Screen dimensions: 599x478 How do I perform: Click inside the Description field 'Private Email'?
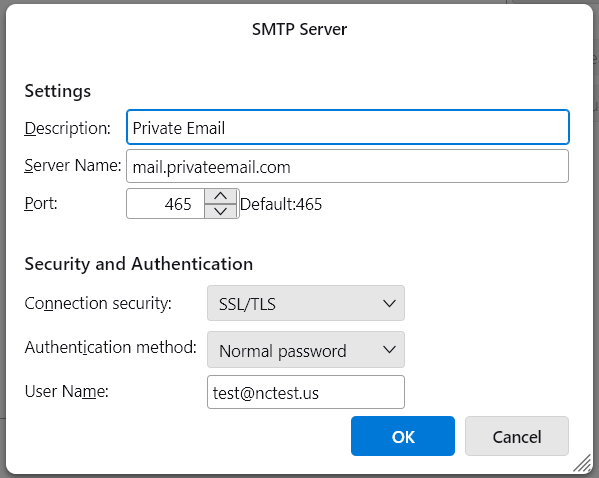tap(348, 127)
